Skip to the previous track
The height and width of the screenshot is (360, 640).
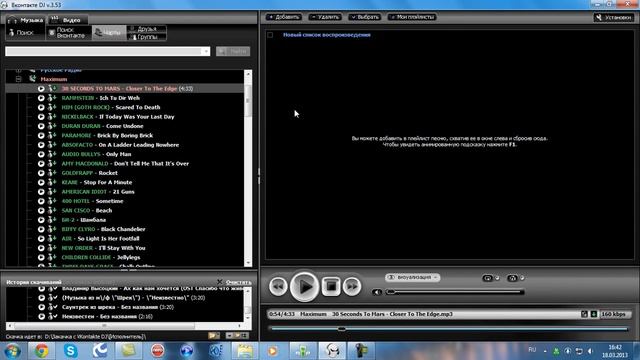(x=278, y=286)
